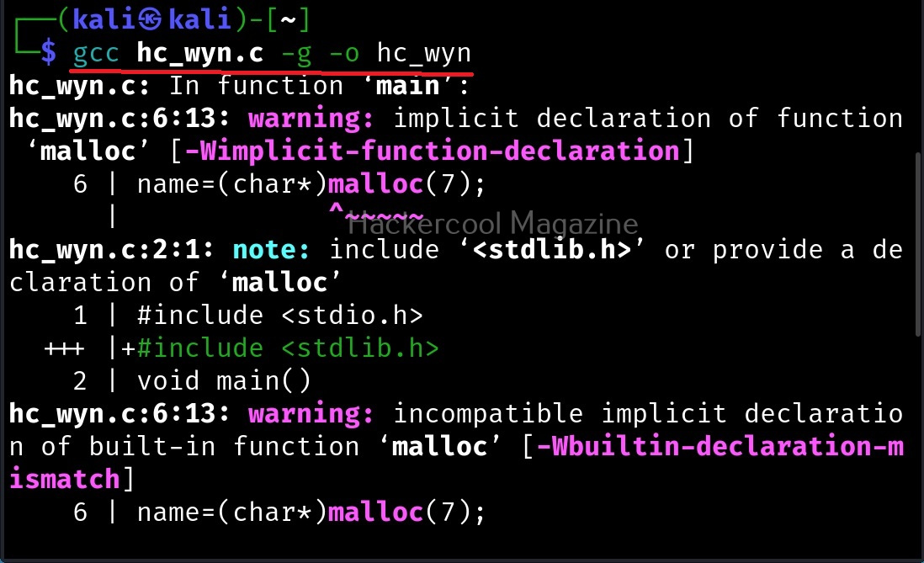Click the caret-tilde error underline marker
Image resolution: width=924 pixels, height=563 pixels.
coord(374,212)
